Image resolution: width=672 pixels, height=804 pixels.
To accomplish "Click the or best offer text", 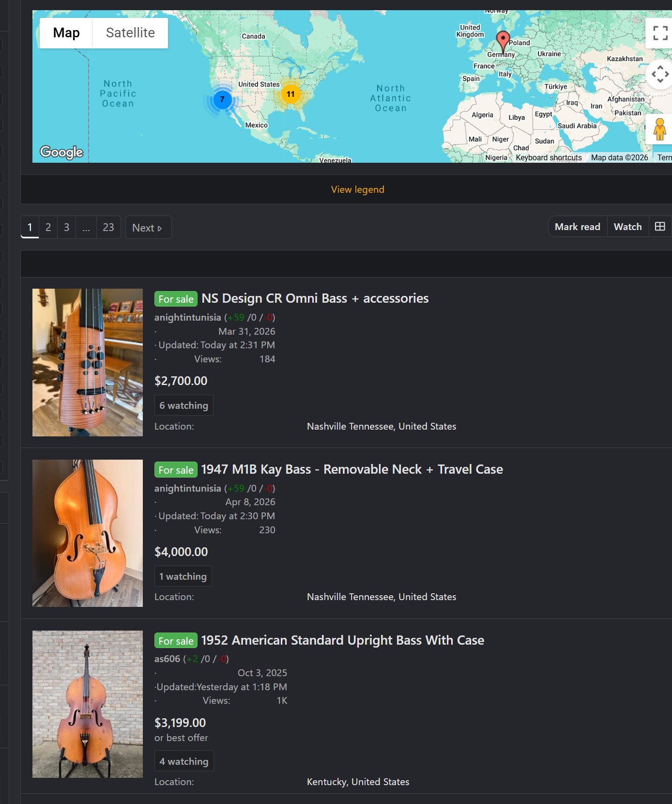I will coord(181,738).
